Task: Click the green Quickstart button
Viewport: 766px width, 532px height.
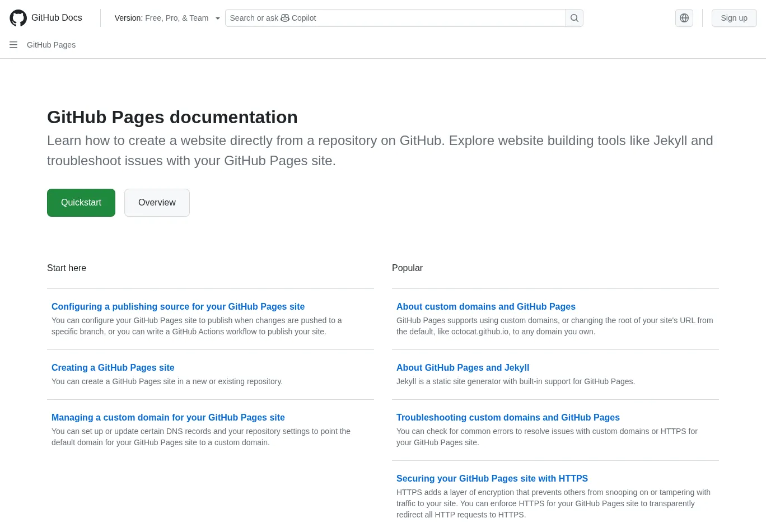Action: coord(81,203)
